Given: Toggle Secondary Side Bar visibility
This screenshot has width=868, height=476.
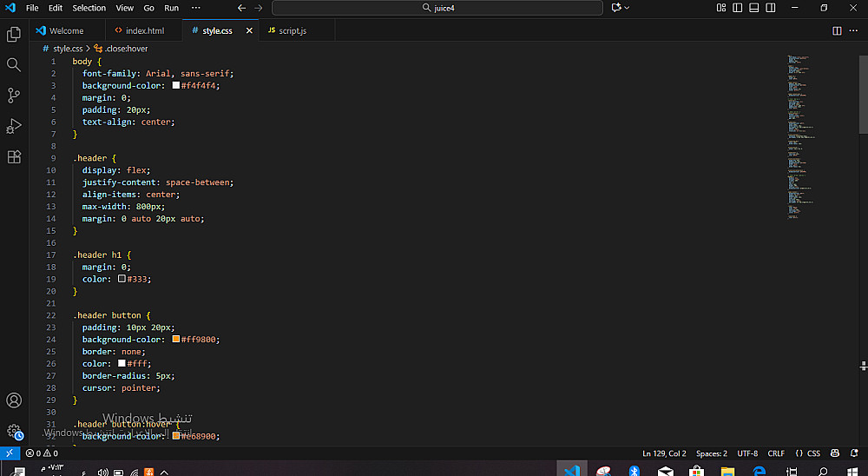Looking at the screenshot, I should click(771, 8).
